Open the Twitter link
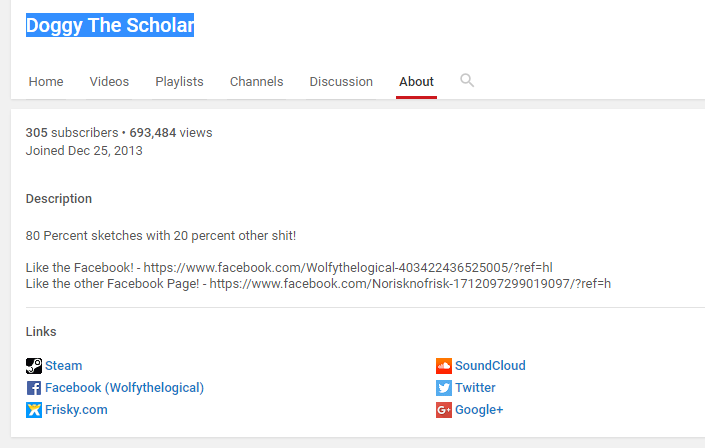 (475, 388)
